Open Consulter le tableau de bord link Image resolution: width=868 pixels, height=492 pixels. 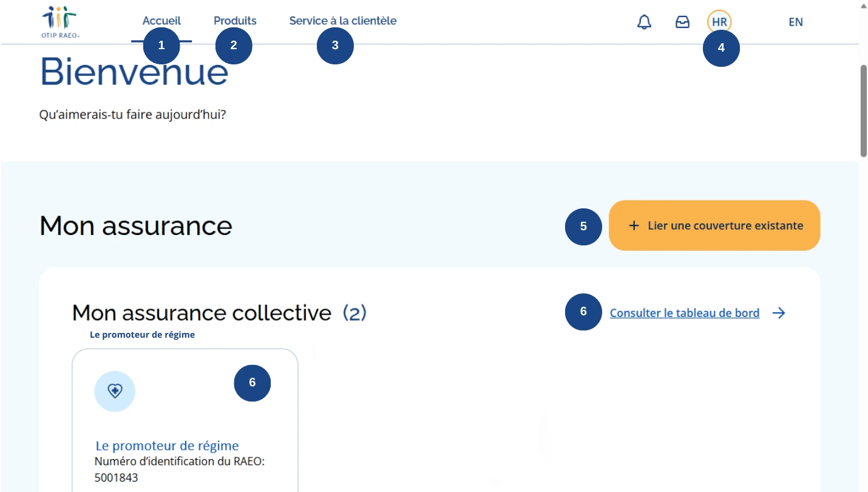(x=685, y=313)
